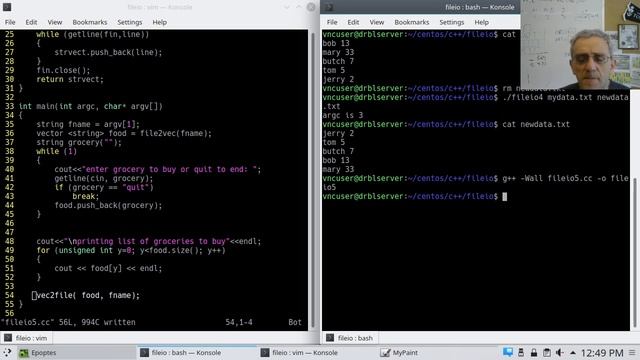
Task: Open the blue display tray icon
Action: [508, 352]
